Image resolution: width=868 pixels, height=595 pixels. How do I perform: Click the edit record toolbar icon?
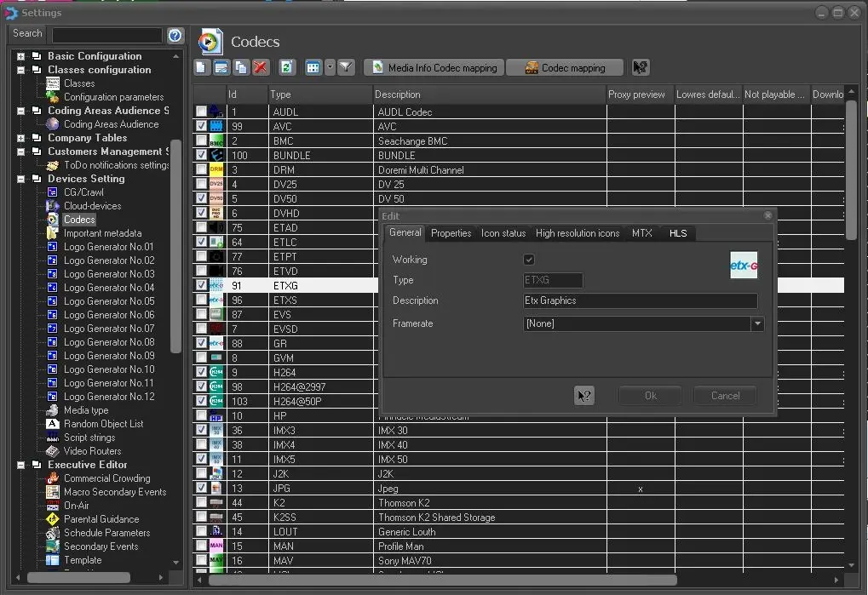tap(221, 68)
